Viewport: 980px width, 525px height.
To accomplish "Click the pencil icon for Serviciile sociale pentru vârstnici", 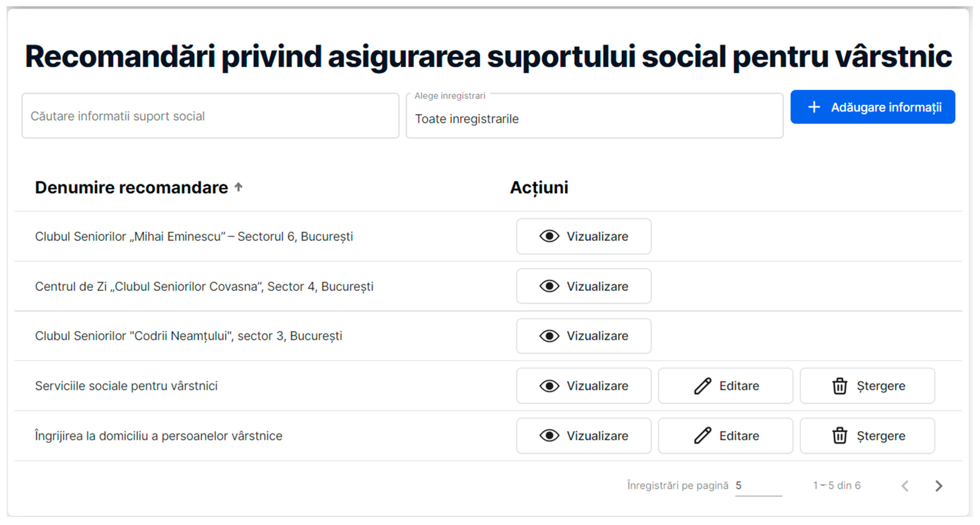I will pos(702,386).
